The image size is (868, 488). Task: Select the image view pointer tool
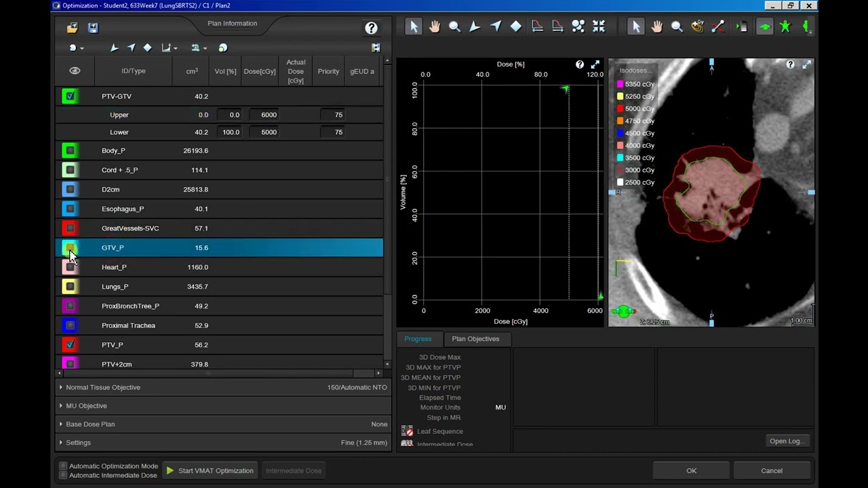pyautogui.click(x=635, y=26)
